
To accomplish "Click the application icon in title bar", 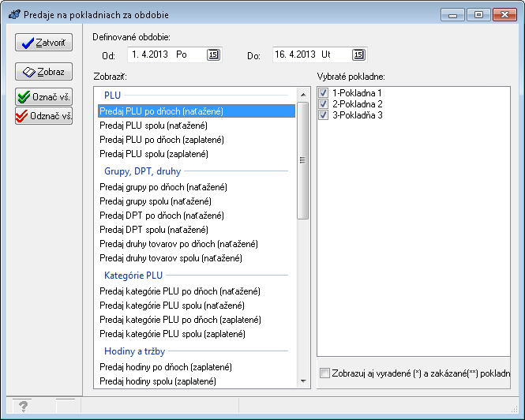I will (14, 14).
